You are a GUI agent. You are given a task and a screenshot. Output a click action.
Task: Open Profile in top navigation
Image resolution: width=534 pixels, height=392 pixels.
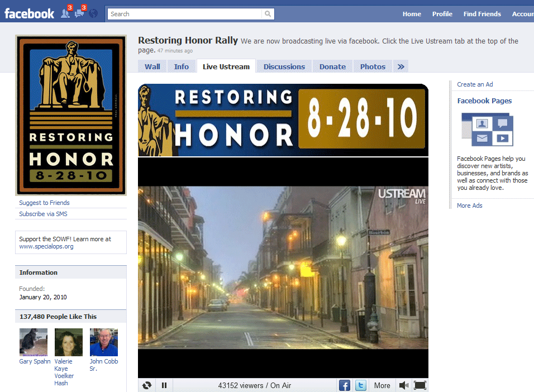coord(442,14)
